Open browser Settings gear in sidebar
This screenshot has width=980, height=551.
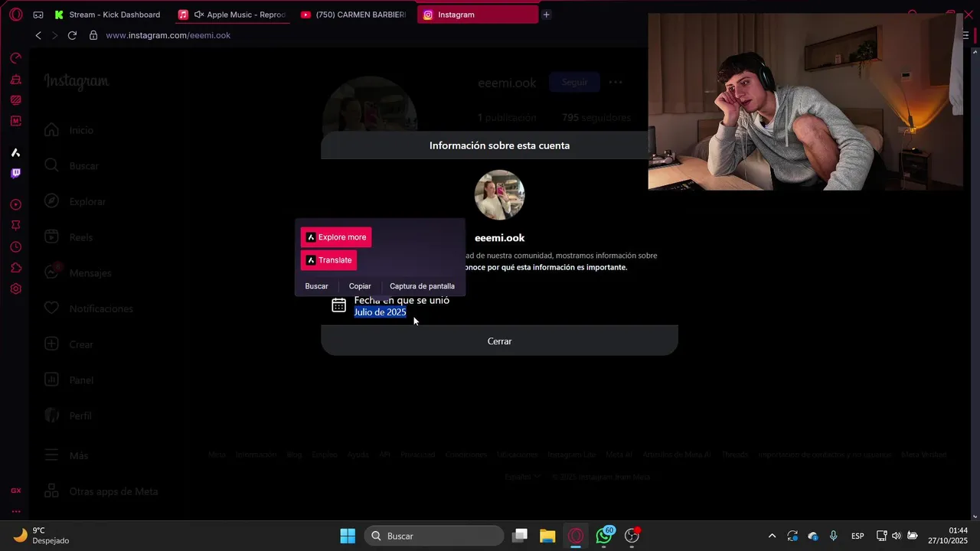15,289
